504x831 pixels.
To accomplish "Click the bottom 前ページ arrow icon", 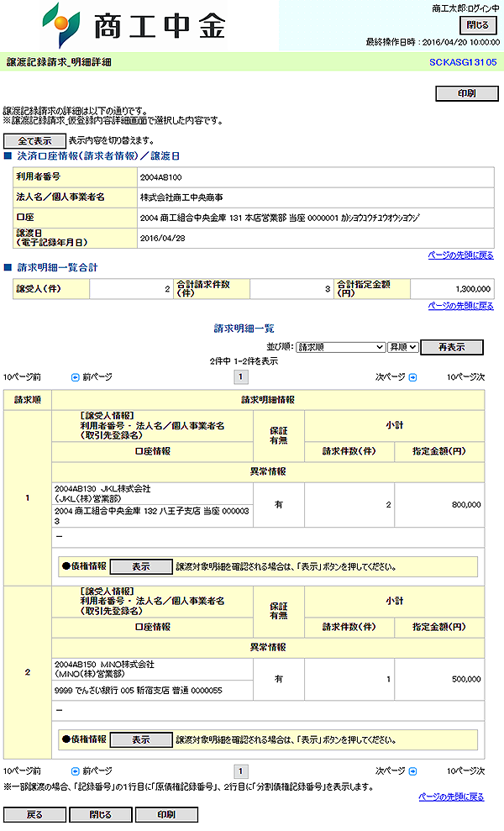I will point(76,771).
